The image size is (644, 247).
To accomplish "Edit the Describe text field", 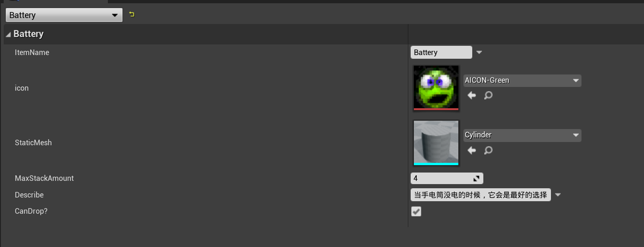I will 481,195.
